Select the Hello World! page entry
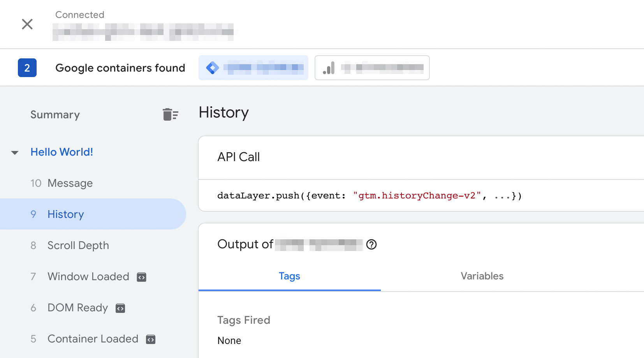The width and height of the screenshot is (644, 358). pos(62,152)
